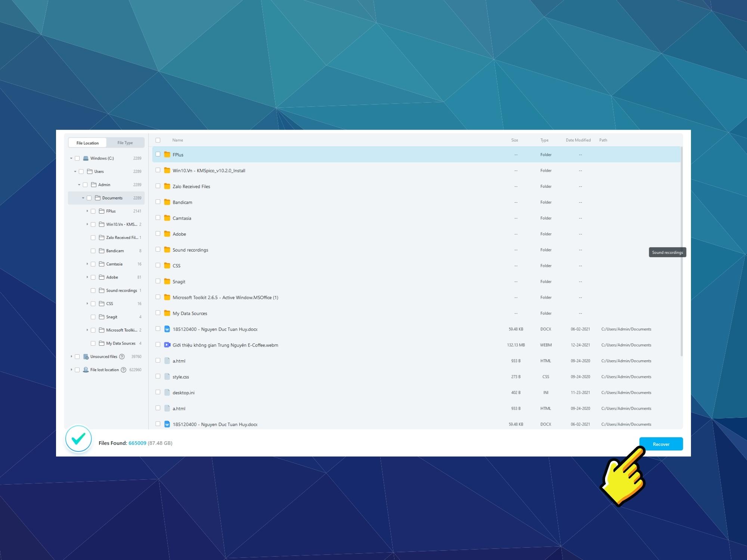Click the Recover button to restore files
747x560 pixels.
tap(661, 444)
